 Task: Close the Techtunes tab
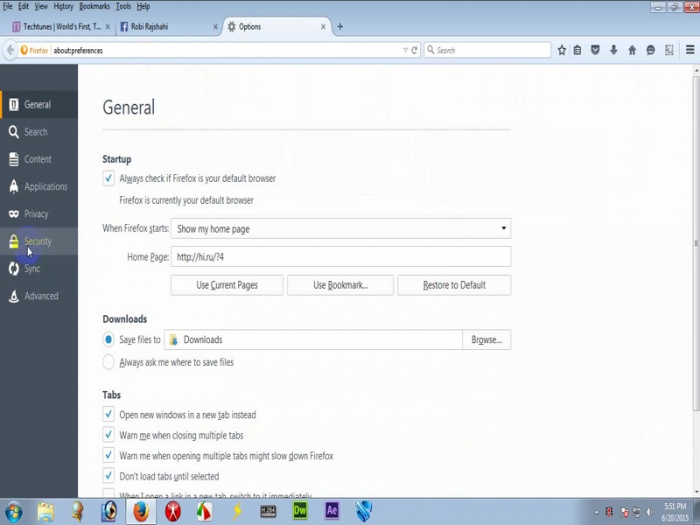108,27
